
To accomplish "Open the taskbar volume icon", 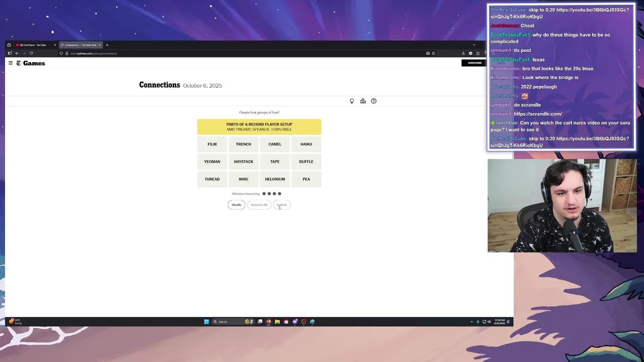I will coord(489,322).
